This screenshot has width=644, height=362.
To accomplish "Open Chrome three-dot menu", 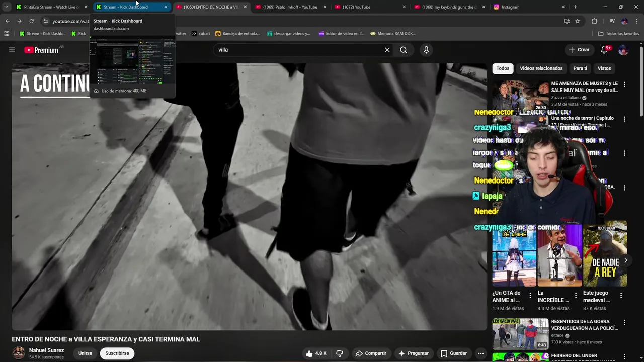I will tap(636, 21).
